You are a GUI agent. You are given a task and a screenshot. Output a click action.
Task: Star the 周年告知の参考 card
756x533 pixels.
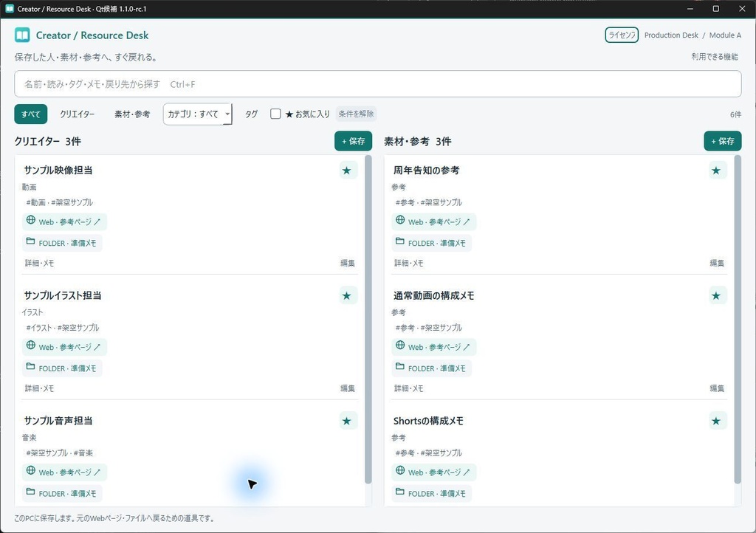pos(716,171)
